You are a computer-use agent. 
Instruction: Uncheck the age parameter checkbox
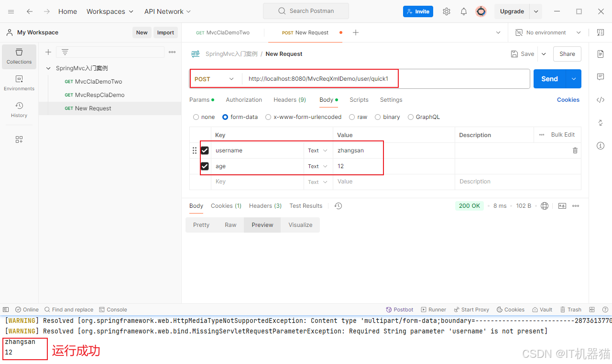coord(205,166)
